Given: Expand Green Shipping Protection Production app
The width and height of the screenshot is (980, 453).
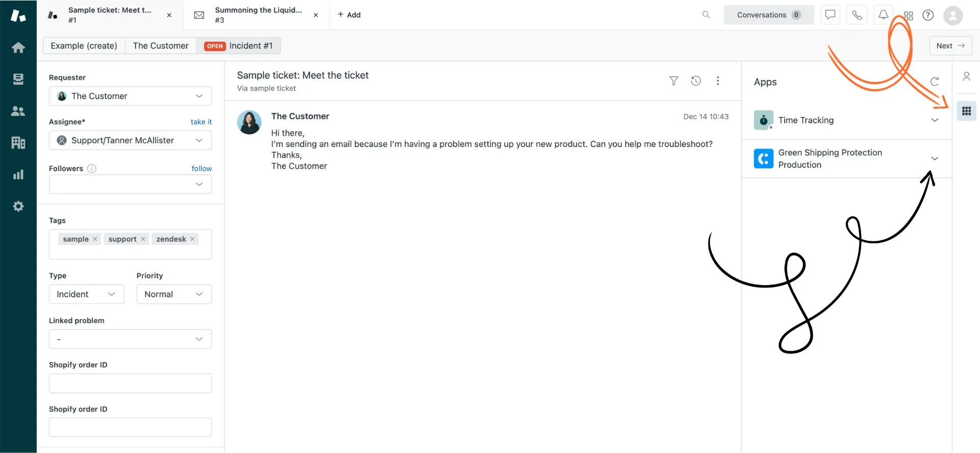Looking at the screenshot, I should (935, 159).
